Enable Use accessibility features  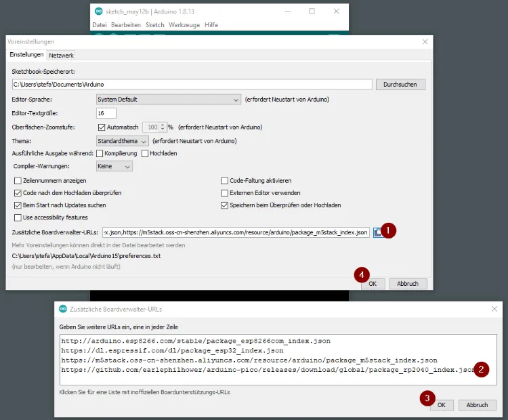[18, 217]
